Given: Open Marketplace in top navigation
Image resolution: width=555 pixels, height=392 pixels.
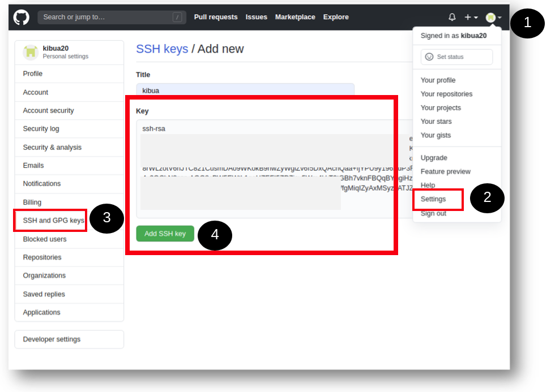Looking at the screenshot, I should [295, 17].
